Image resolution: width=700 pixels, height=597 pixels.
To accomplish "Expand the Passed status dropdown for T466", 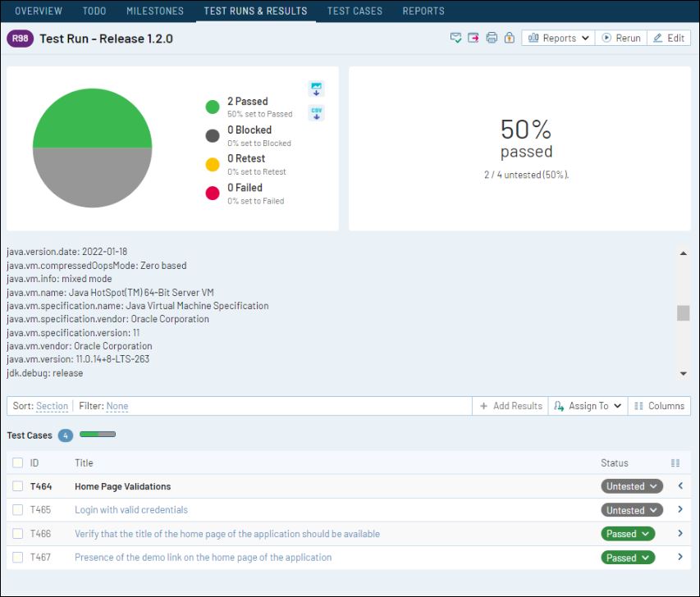I will click(x=627, y=534).
